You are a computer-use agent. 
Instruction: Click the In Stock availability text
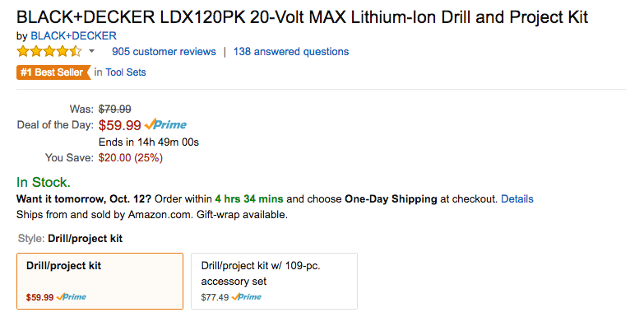[x=44, y=182]
